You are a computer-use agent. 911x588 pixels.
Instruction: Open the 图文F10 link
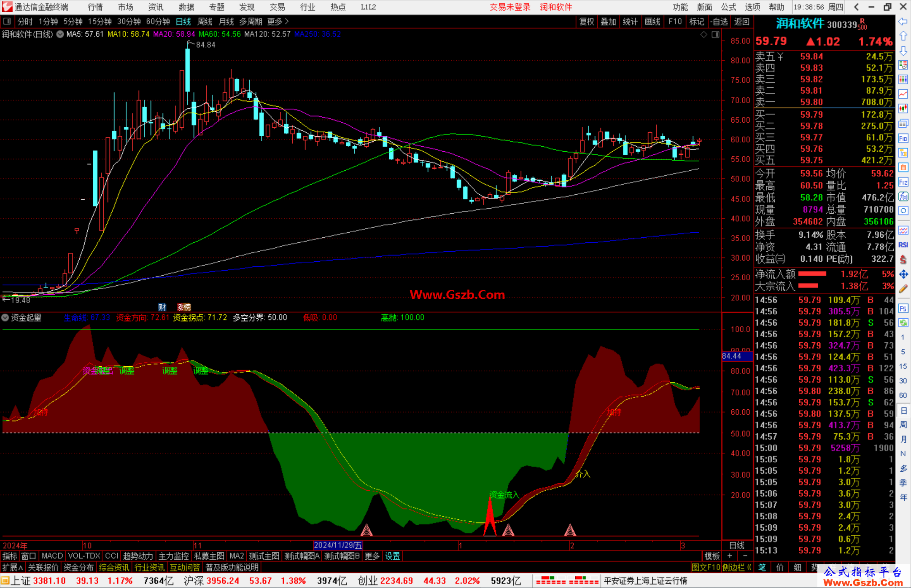tap(706, 567)
